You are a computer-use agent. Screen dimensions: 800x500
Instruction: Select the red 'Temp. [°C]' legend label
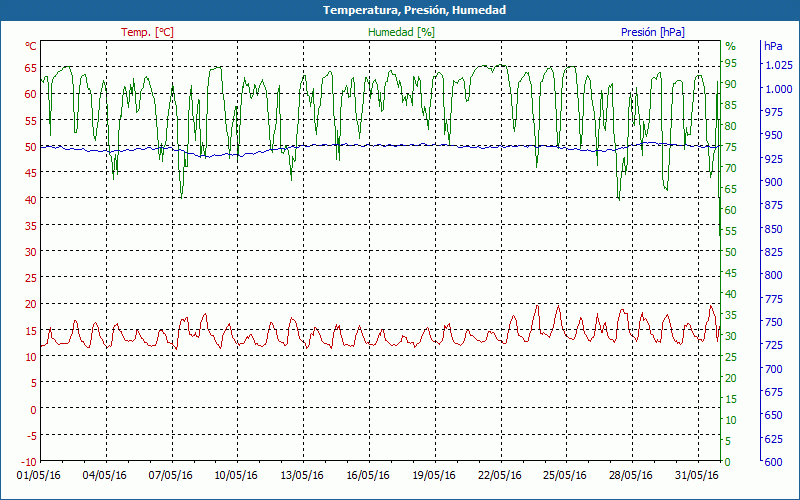[147, 32]
